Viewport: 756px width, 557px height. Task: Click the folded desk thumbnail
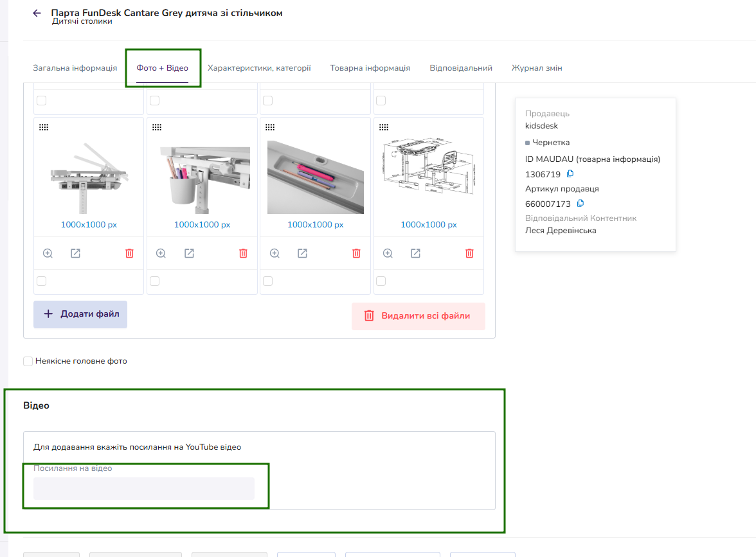(x=89, y=177)
